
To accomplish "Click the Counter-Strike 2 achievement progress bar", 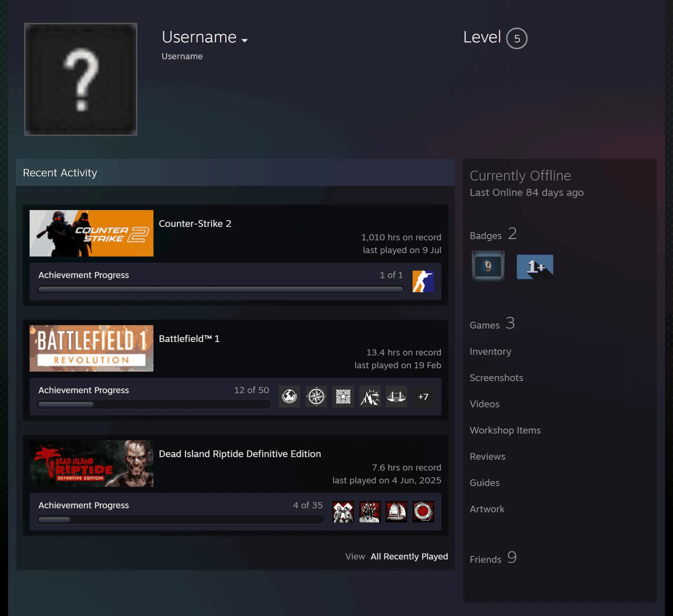I will tap(221, 290).
